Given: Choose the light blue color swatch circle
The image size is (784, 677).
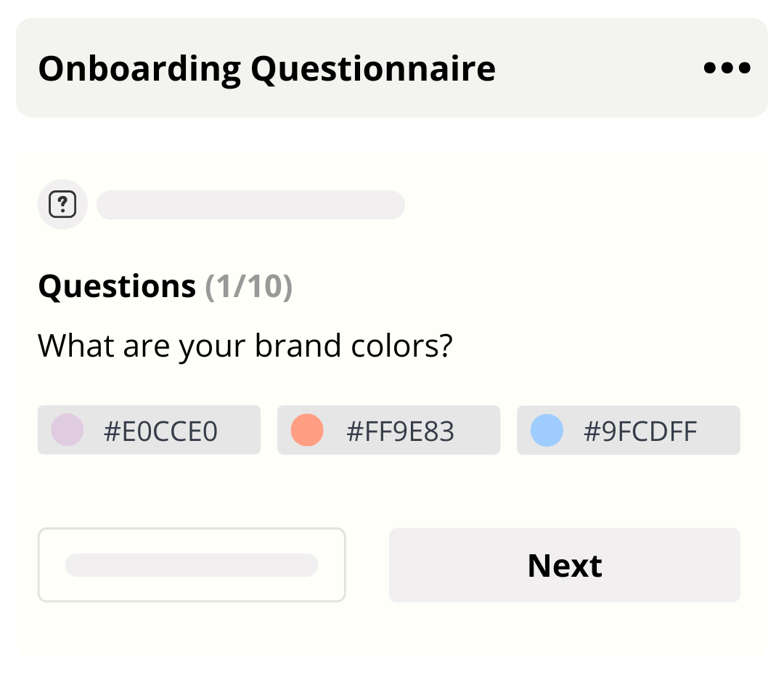Looking at the screenshot, I should point(547,430).
